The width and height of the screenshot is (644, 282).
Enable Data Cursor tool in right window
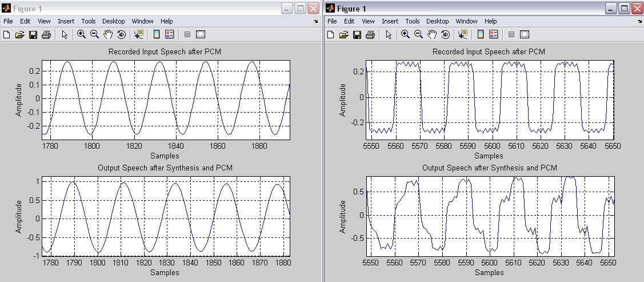point(462,34)
